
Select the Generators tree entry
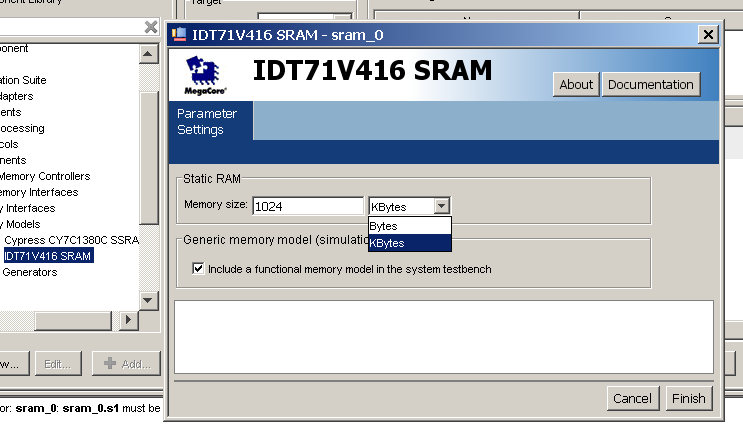29,272
